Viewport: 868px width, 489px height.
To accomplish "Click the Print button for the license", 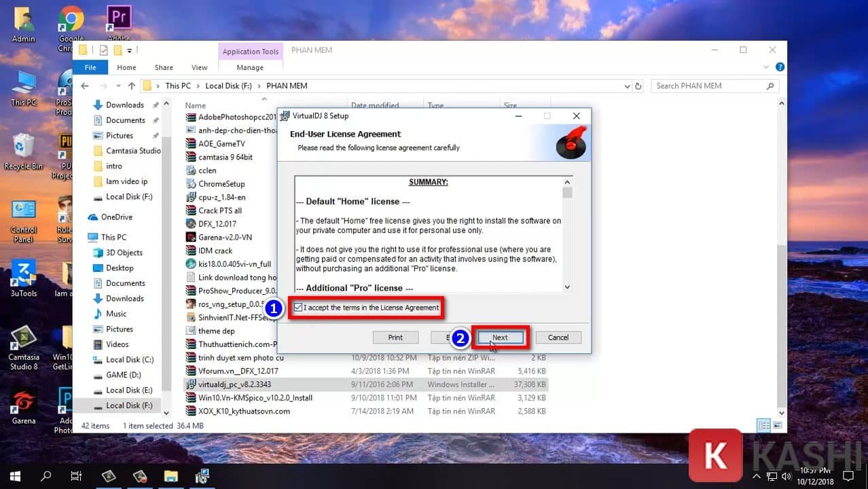I will 395,338.
